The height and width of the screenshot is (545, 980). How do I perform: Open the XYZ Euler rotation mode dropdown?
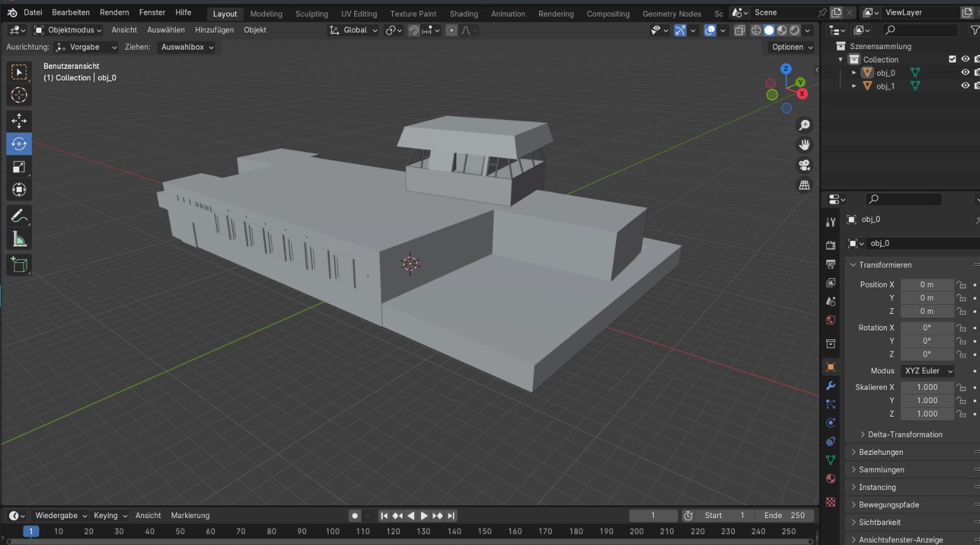[x=928, y=371]
